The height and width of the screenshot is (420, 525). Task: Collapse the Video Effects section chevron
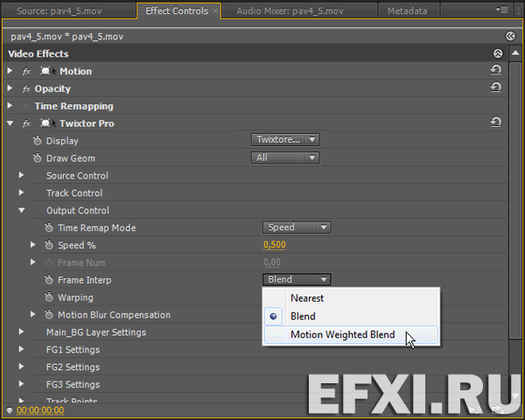[498, 53]
